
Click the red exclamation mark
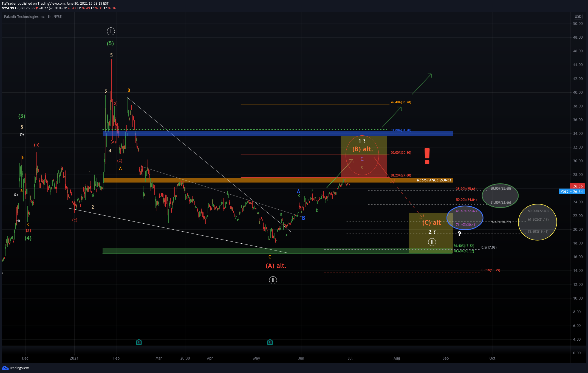(427, 156)
